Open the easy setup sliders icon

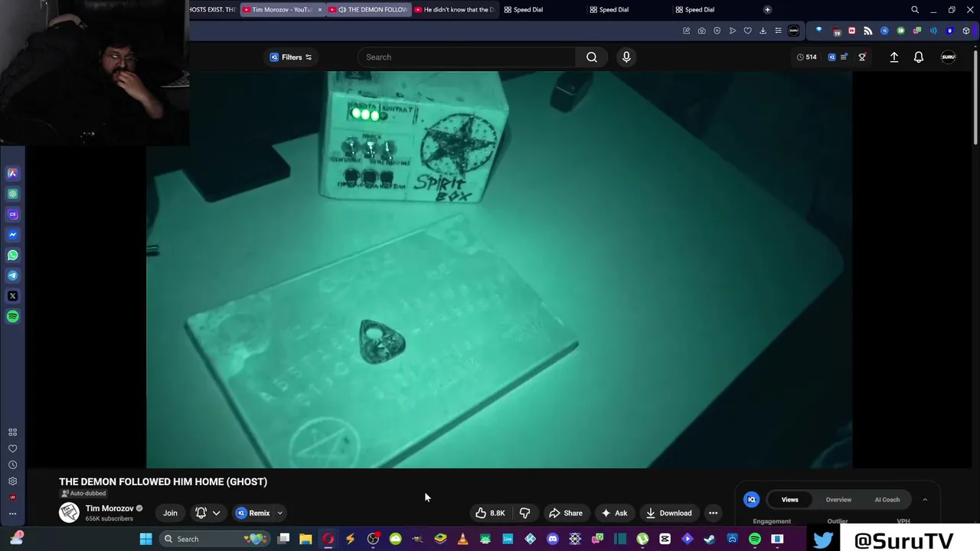click(x=778, y=31)
